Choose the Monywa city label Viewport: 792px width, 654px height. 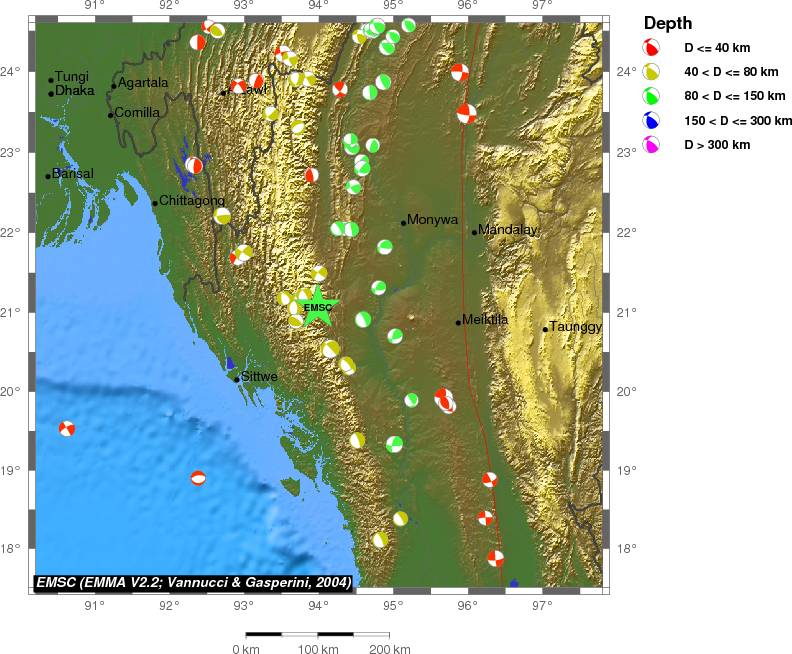[432, 220]
